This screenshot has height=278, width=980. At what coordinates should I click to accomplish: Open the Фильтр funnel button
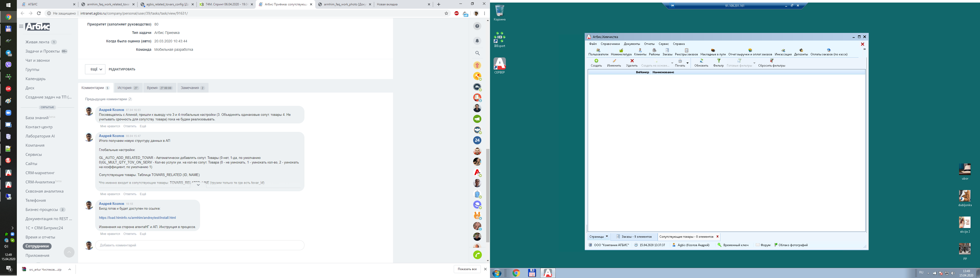point(718,63)
